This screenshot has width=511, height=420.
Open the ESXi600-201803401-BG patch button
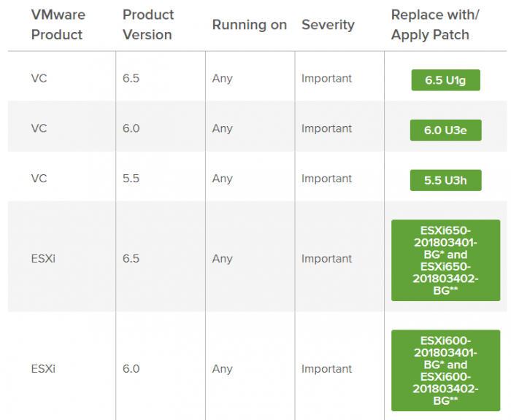pos(445,370)
